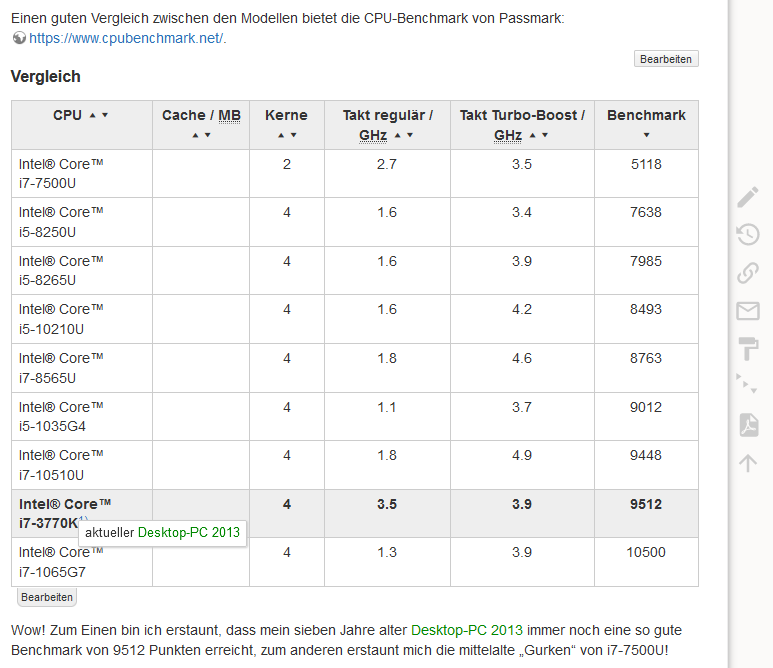Click regular clock value 2.7
The image size is (773, 668).
click(387, 164)
